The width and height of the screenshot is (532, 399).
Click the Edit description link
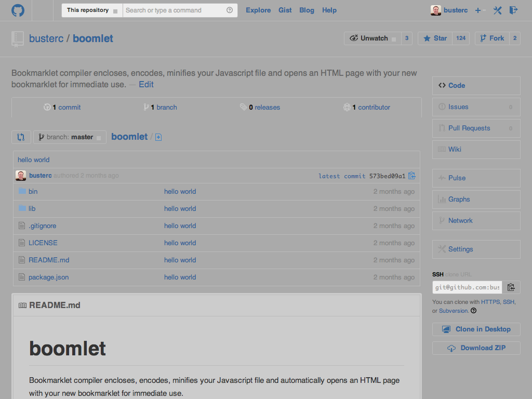146,85
